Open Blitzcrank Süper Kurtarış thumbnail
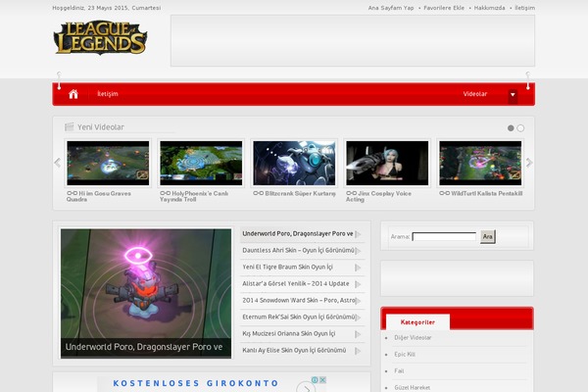Image resolution: width=588 pixels, height=392 pixels. [x=294, y=164]
